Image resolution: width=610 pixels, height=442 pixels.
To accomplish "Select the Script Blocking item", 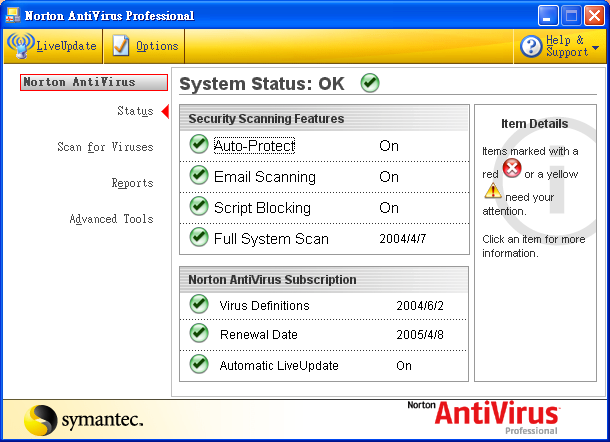I will [x=263, y=208].
